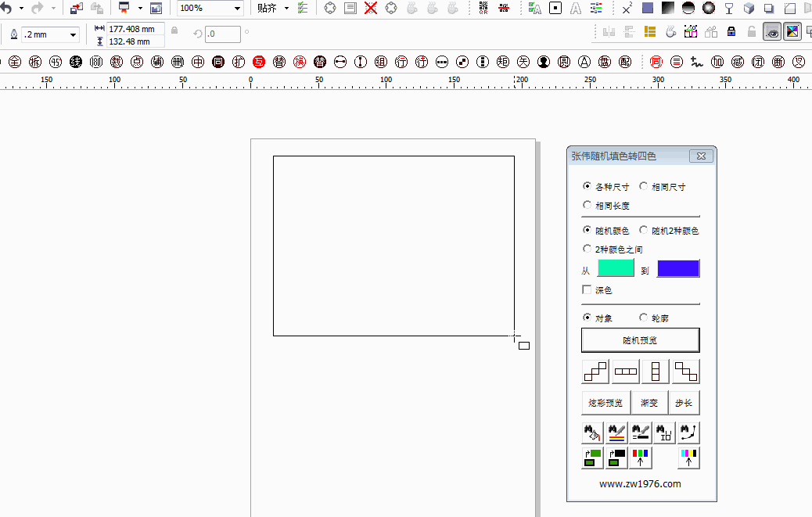
Task: Select the 相同尺寸 radio button
Action: (644, 187)
